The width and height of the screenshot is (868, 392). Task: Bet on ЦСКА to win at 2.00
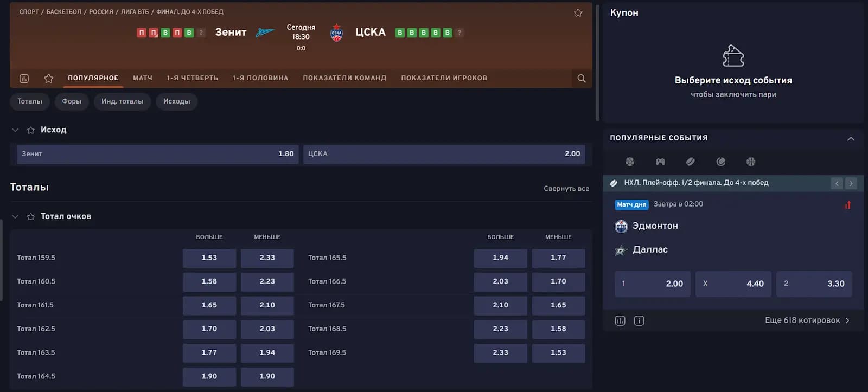pyautogui.click(x=444, y=154)
